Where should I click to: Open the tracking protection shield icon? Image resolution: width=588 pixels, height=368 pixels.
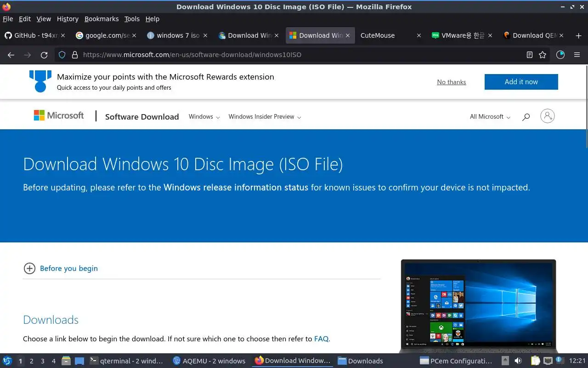click(x=62, y=55)
